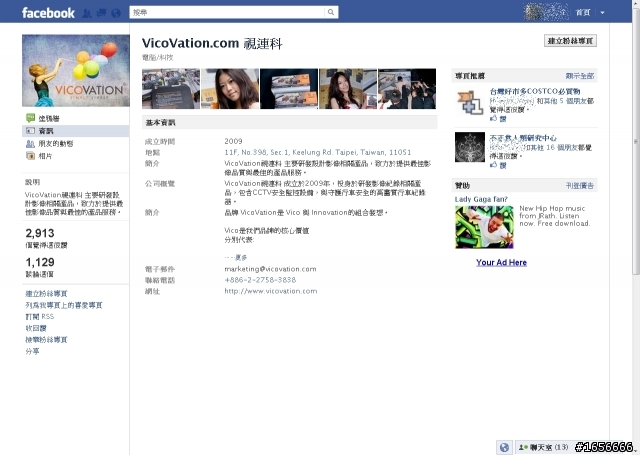Open http://www.vicovation.com website link
This screenshot has height=455, width=640.
(x=271, y=291)
